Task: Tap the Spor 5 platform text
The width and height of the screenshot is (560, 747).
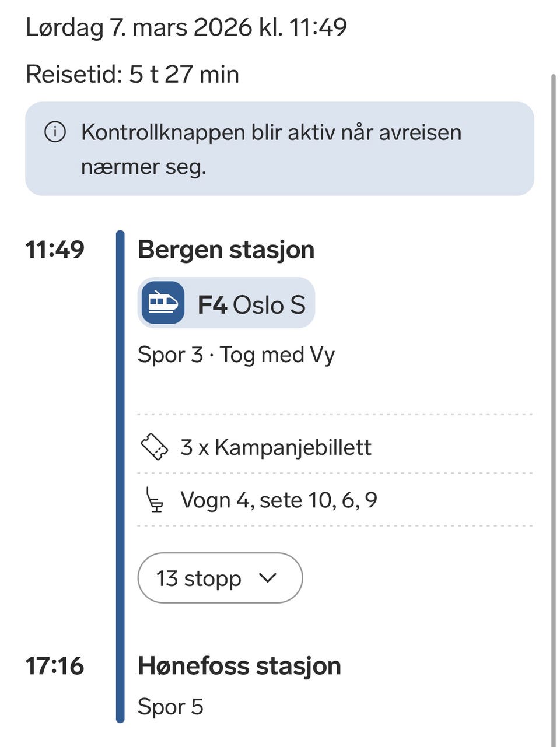Action: [170, 707]
